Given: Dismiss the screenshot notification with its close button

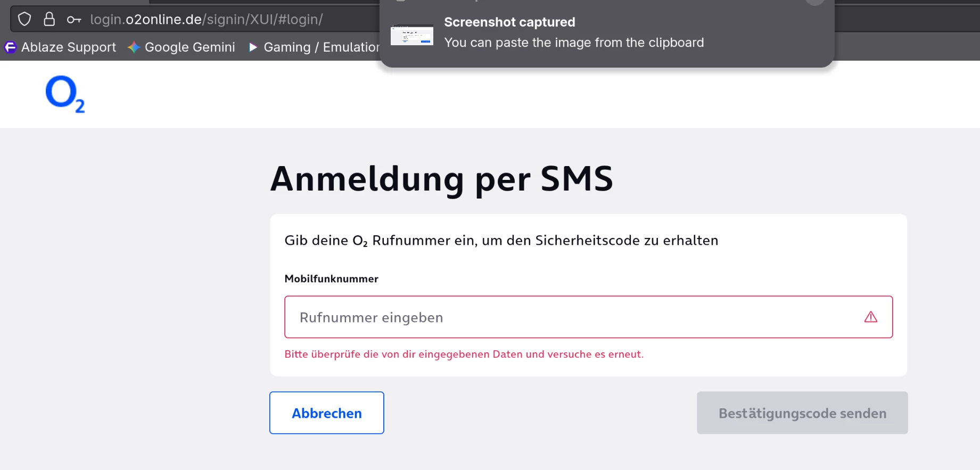Looking at the screenshot, I should click(x=814, y=2).
